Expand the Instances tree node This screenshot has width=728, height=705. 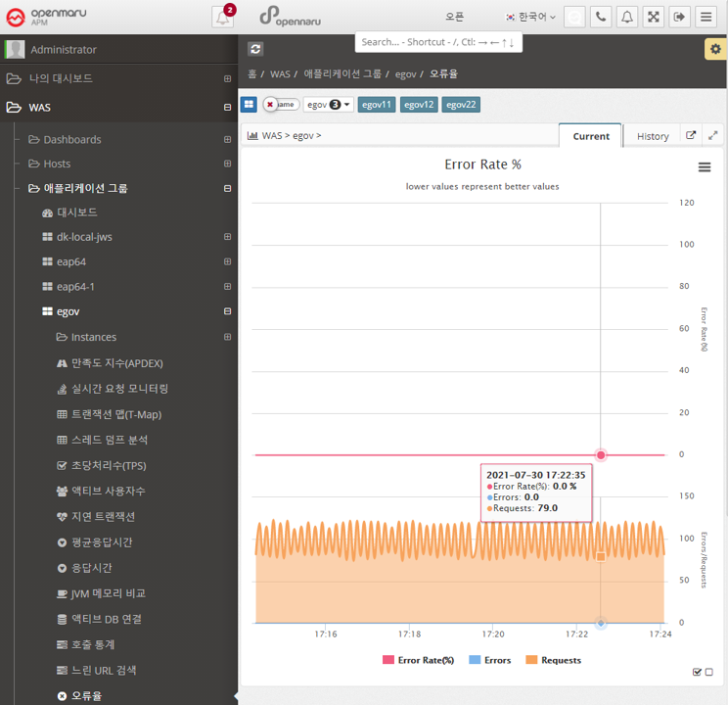tap(227, 337)
